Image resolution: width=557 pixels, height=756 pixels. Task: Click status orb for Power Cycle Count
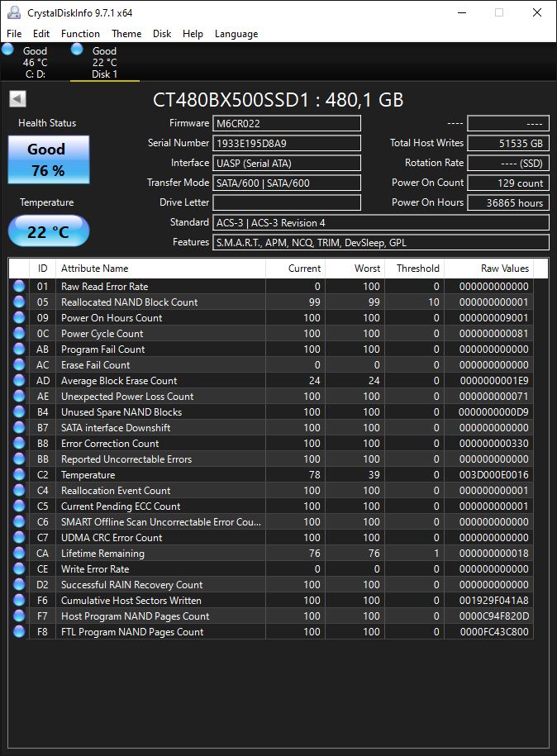[19, 334]
